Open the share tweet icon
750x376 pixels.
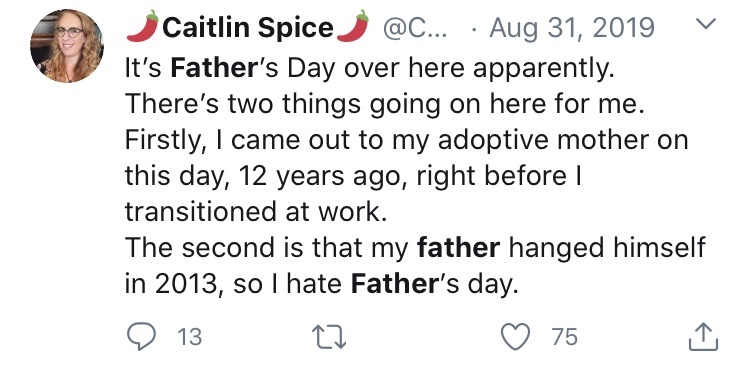703,337
